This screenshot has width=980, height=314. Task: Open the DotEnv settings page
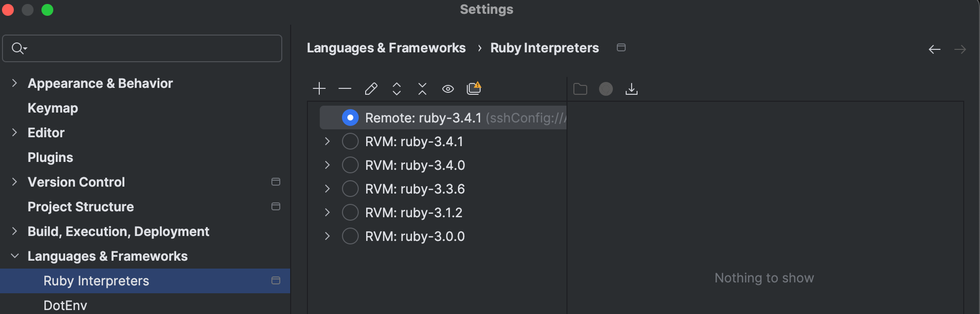tap(65, 305)
